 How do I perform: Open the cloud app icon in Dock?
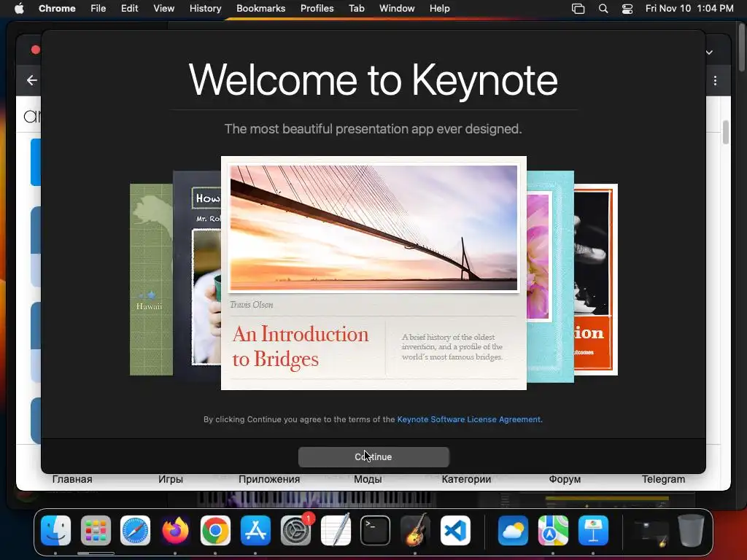pyautogui.click(x=513, y=531)
